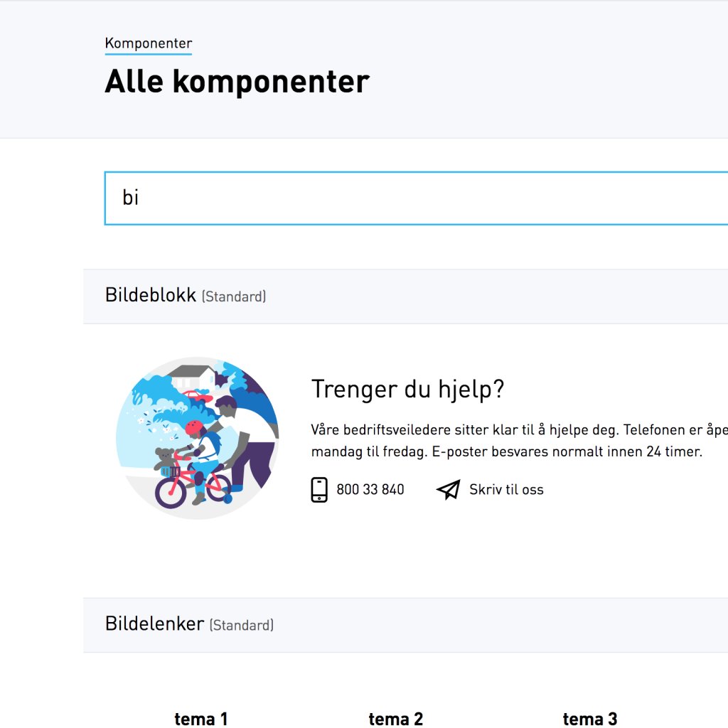Click the phone icon beside the number
This screenshot has width=728, height=728.
pyautogui.click(x=319, y=490)
